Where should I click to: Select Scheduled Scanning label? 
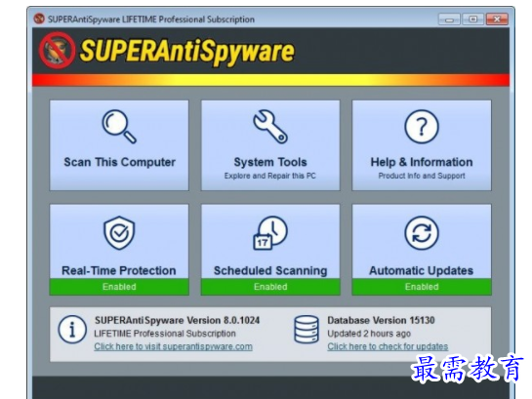coord(270,270)
